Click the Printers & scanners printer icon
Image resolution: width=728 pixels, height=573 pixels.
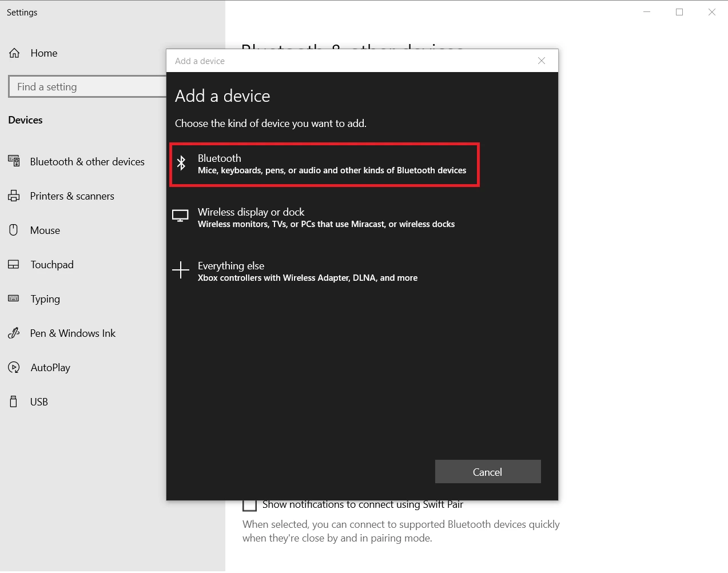[14, 196]
